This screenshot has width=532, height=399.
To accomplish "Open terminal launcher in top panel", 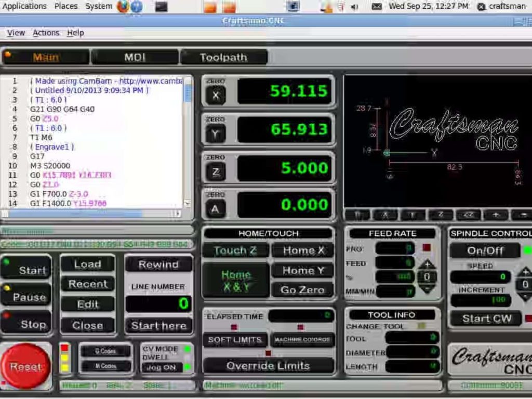I will [161, 6].
